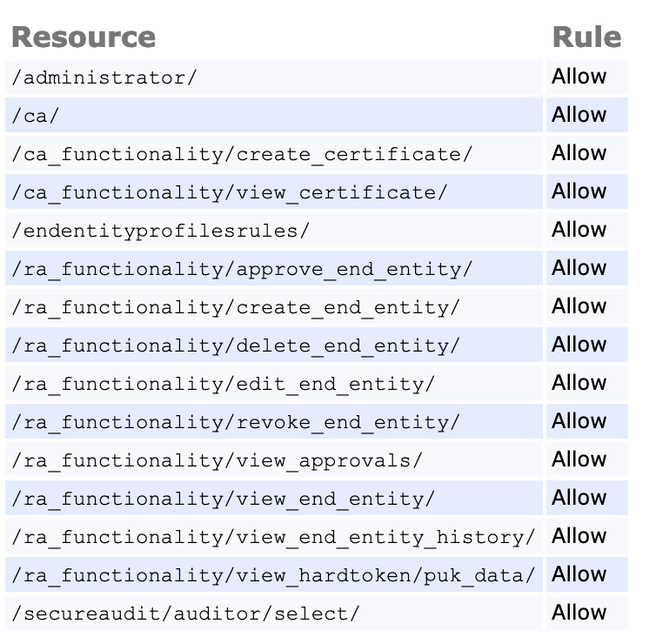Click /ca_functionality/view_certificate/ resource
The width and height of the screenshot is (649, 644).
pos(230,192)
